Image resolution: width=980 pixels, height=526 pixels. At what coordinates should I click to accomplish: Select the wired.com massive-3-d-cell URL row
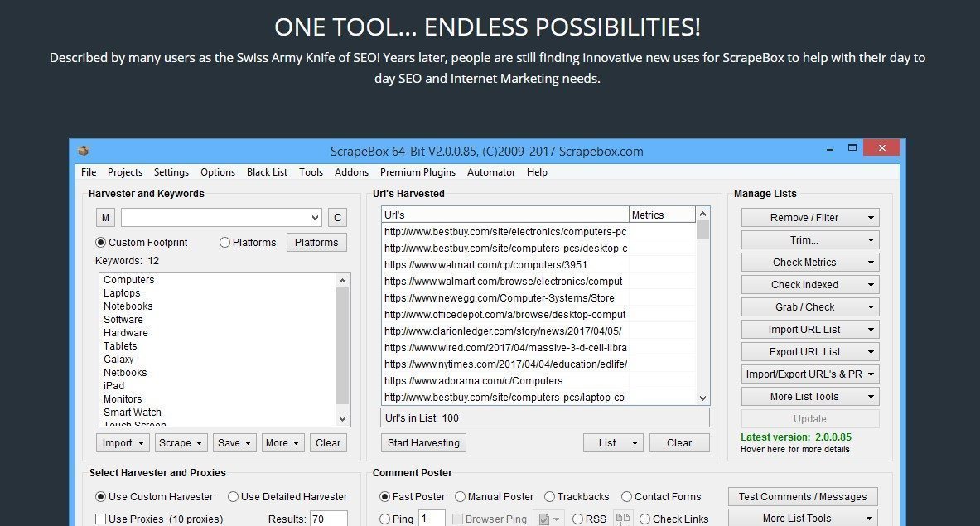coord(505,347)
